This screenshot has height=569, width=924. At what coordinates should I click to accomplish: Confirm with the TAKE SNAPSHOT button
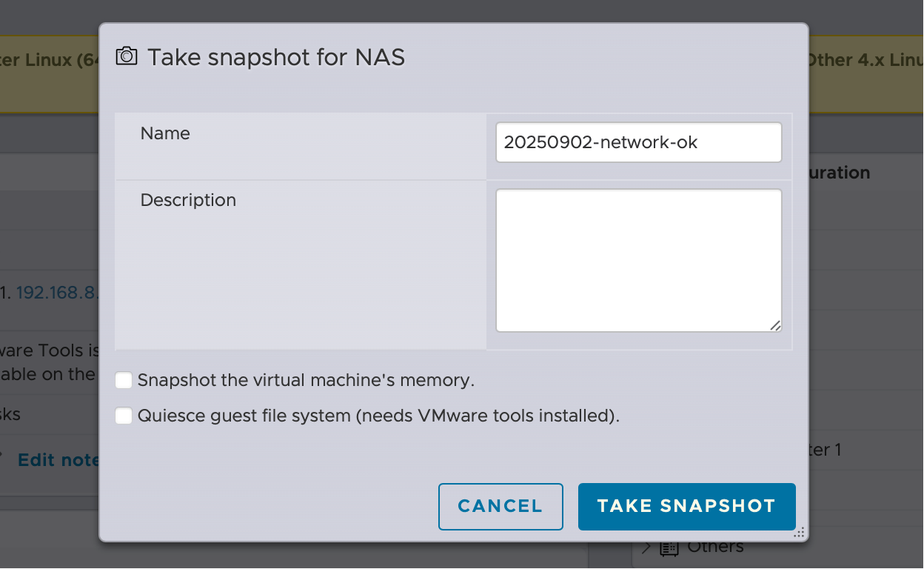coord(686,507)
